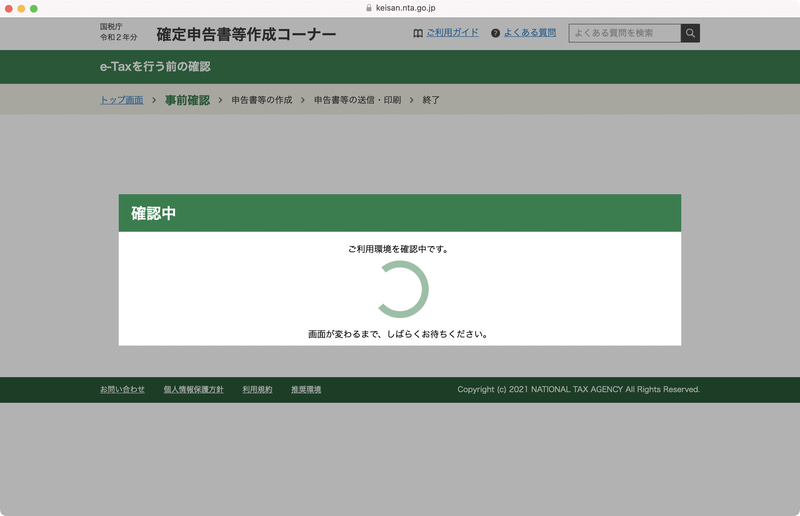The height and width of the screenshot is (516, 800).
Task: Open the 個人情報保護方針 footer link
Action: pyautogui.click(x=193, y=389)
